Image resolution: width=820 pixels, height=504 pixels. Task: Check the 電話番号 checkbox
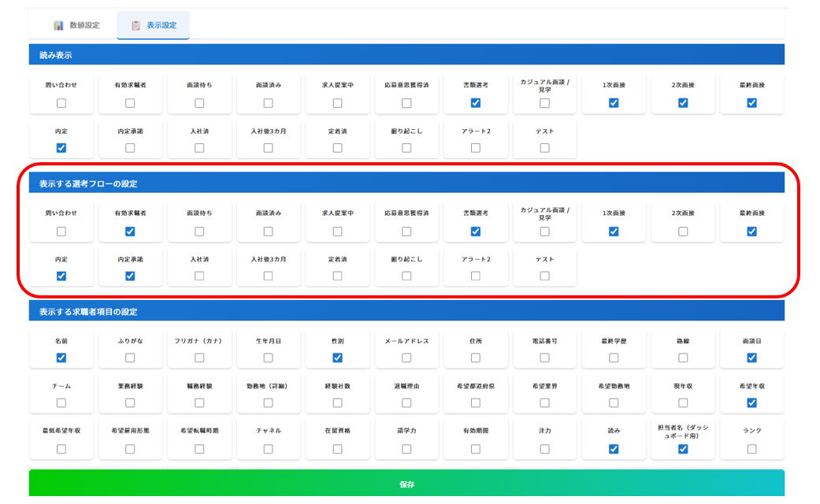point(544,358)
